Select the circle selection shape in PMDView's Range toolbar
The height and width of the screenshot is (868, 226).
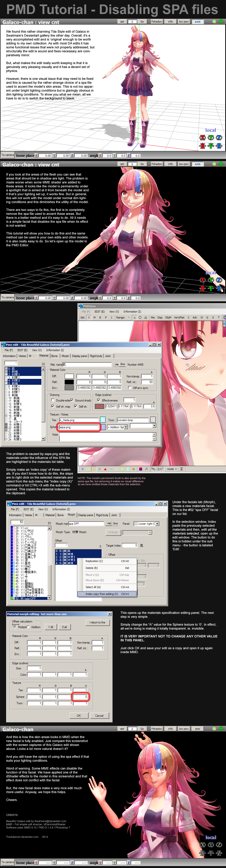pyautogui.click(x=140, y=317)
